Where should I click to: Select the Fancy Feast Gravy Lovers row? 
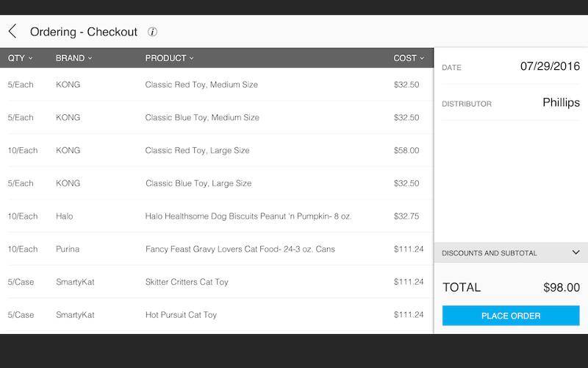point(217,249)
